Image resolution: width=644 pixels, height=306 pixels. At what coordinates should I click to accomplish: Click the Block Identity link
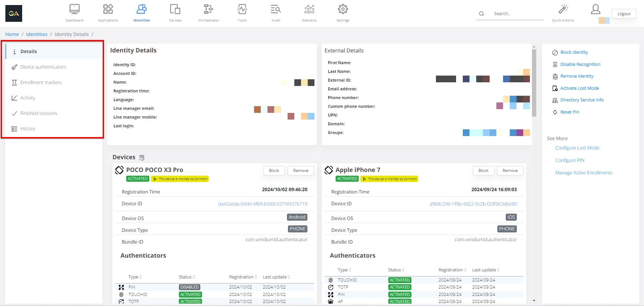pyautogui.click(x=574, y=52)
